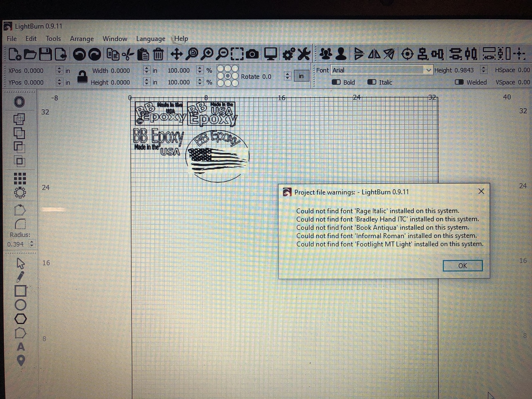
Task: Toggle the in units button
Action: point(302,76)
